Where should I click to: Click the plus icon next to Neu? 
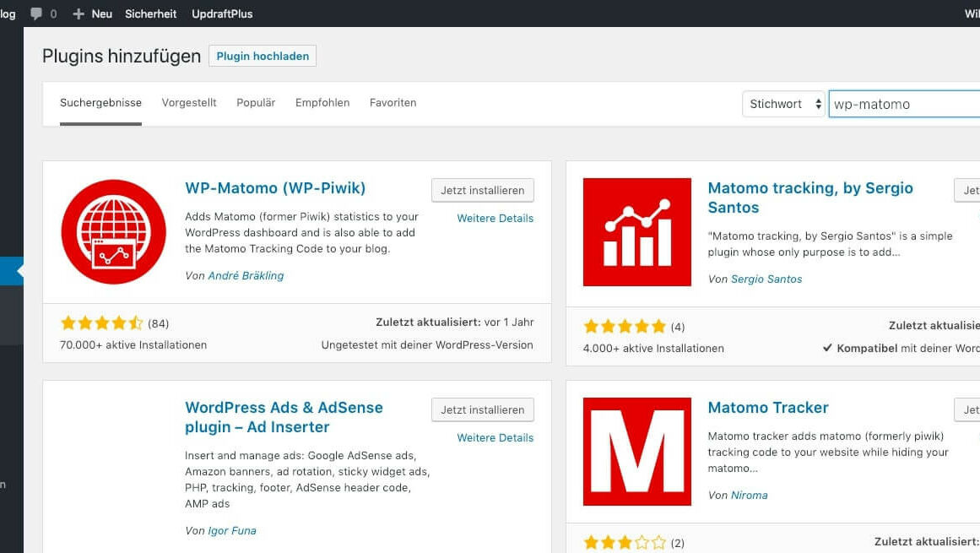click(79, 14)
